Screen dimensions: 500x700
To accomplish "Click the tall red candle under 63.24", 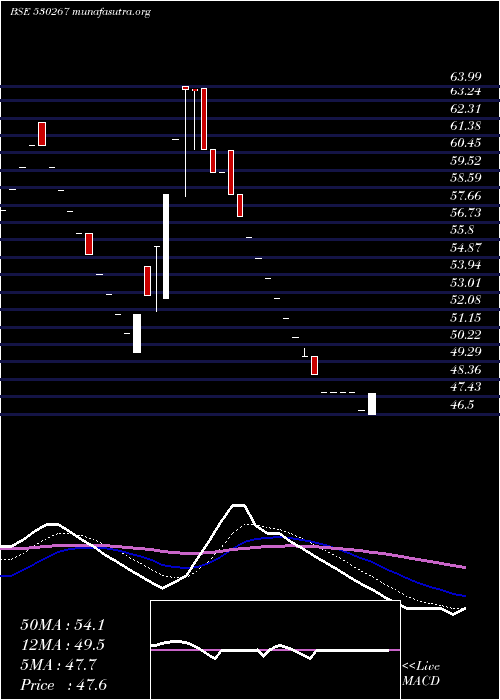I will 204,119.
